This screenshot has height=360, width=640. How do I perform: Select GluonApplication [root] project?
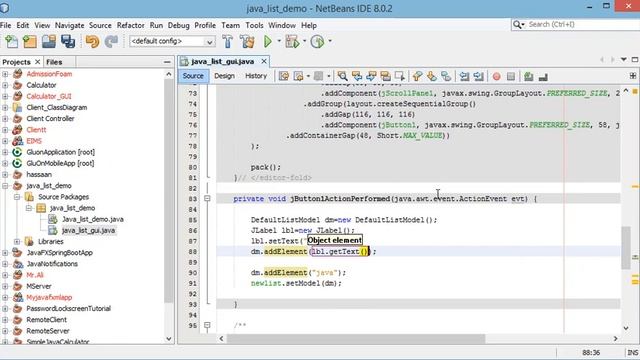pyautogui.click(x=60, y=152)
